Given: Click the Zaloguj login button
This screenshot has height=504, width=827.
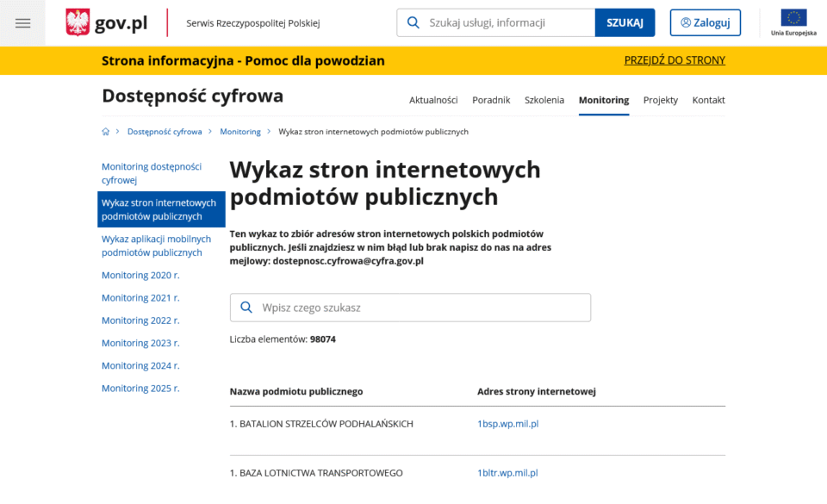Looking at the screenshot, I should [705, 22].
